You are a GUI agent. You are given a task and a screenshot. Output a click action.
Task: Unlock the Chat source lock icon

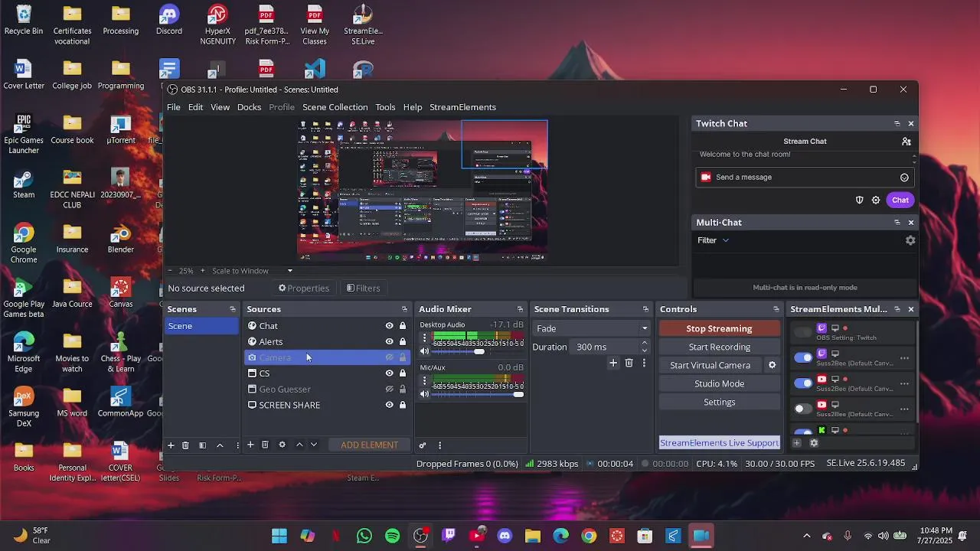pyautogui.click(x=403, y=326)
